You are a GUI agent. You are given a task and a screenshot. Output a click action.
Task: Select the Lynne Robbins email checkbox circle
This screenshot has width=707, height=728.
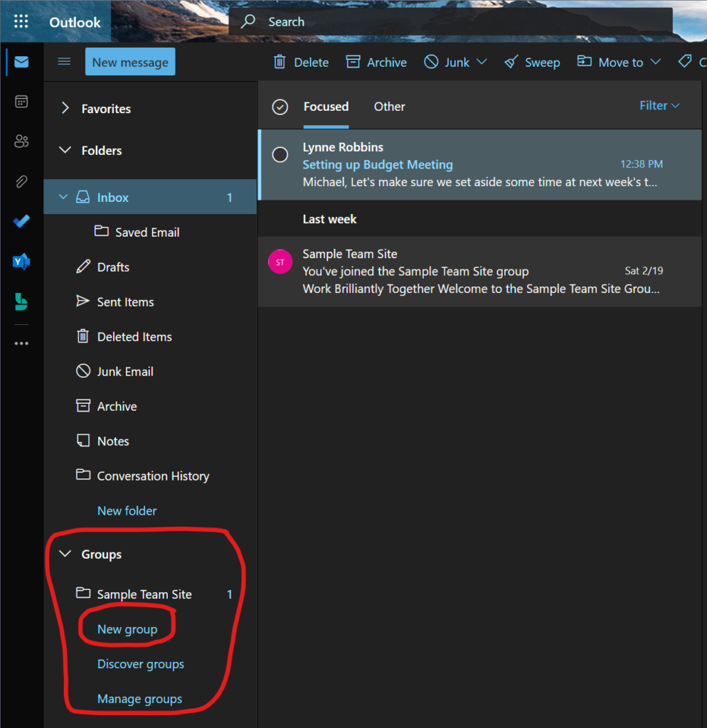(280, 154)
